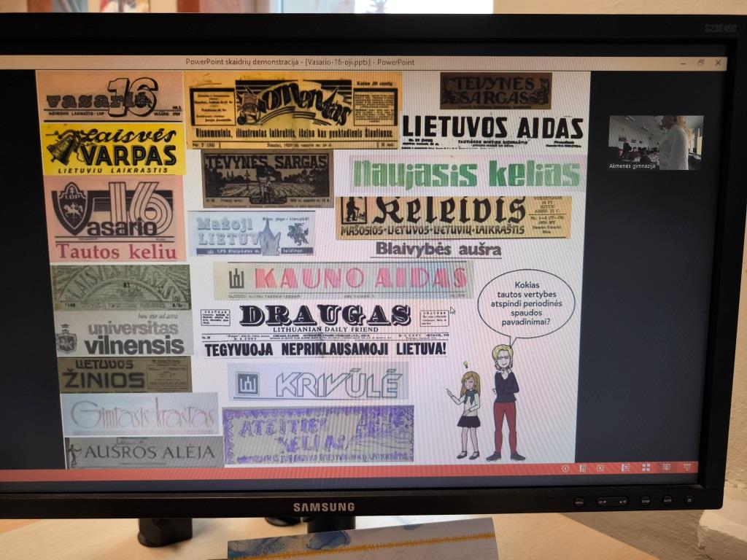Screen dimensions: 747x560
Task: Click the KAUNO AIDAS header
Action: (343, 280)
